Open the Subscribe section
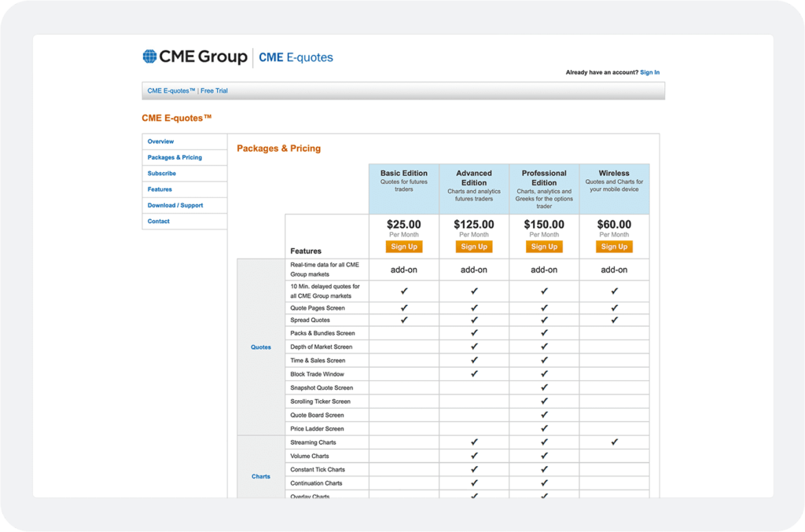805x532 pixels. 161,173
